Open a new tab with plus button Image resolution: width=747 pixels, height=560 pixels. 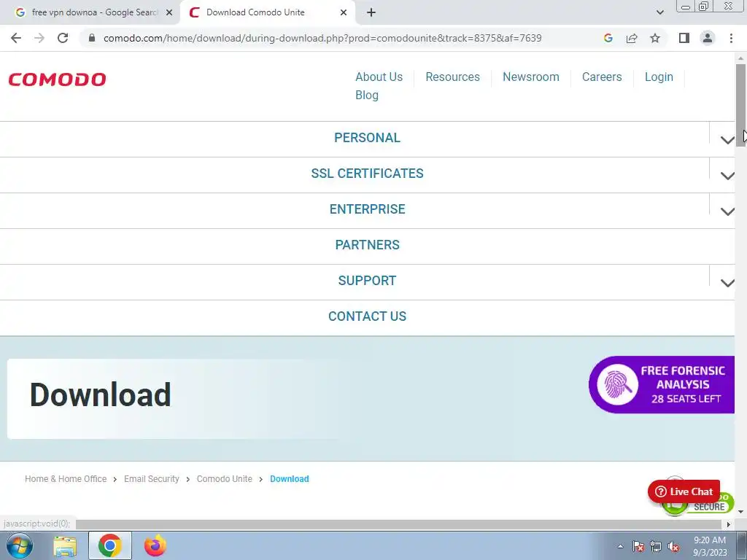(371, 12)
